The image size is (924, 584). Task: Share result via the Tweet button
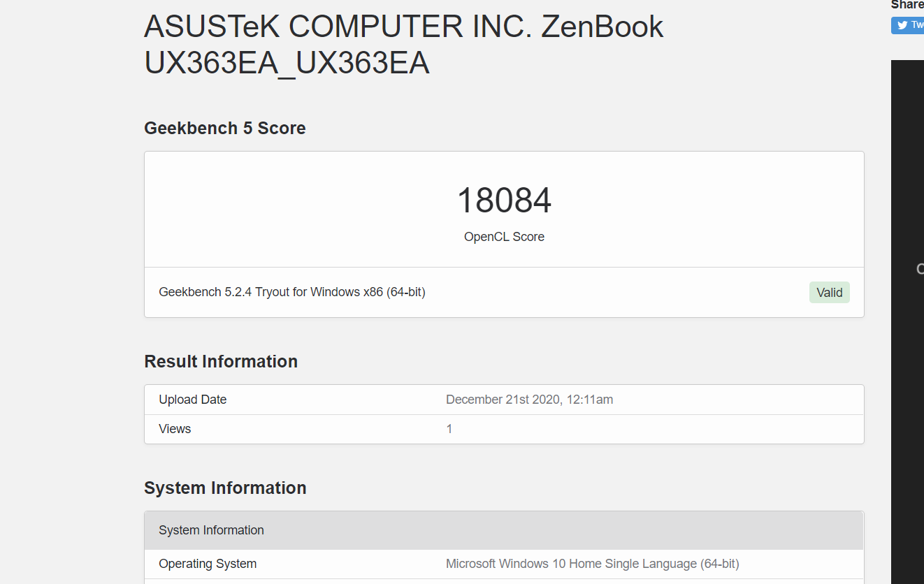(908, 25)
